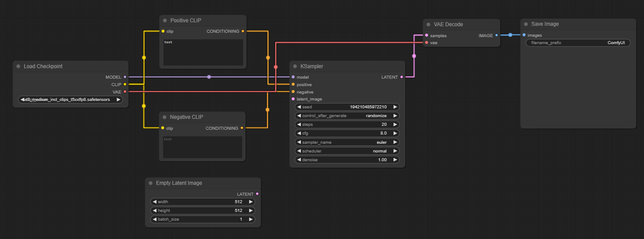Open the sampler_name dropdown showing euler

pos(348,142)
